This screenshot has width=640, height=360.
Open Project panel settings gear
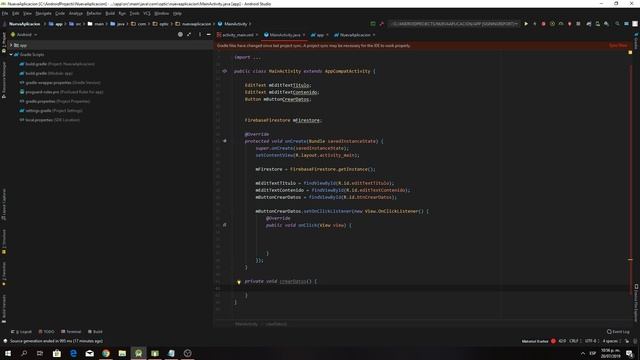click(x=200, y=35)
